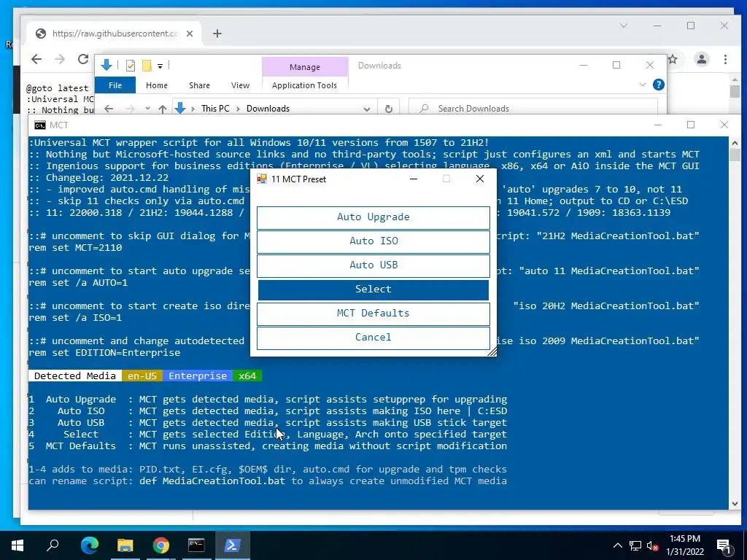This screenshot has width=747, height=560.
Task: Open a new browser tab
Action: pos(217,34)
